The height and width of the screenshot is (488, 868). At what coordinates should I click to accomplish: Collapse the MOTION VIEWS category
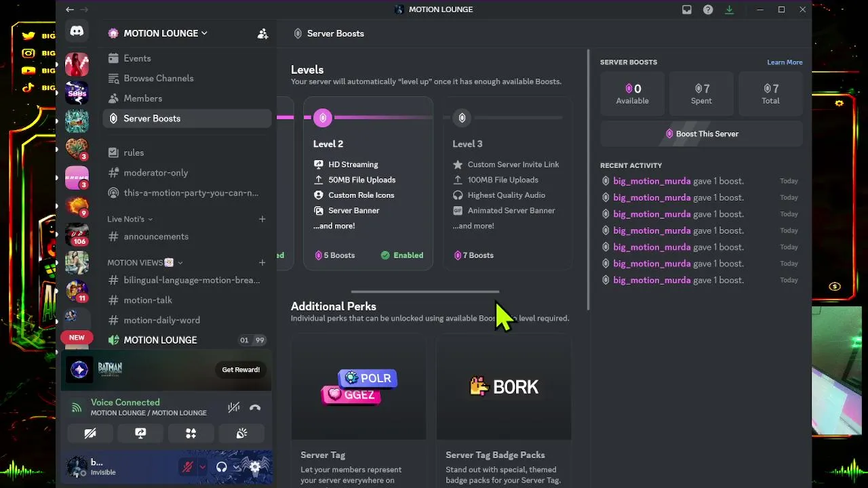[145, 262]
